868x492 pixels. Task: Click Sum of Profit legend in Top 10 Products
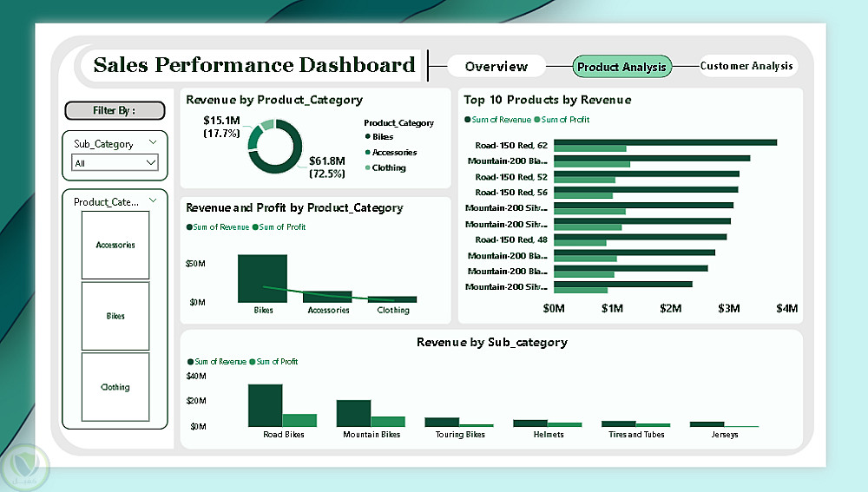562,119
